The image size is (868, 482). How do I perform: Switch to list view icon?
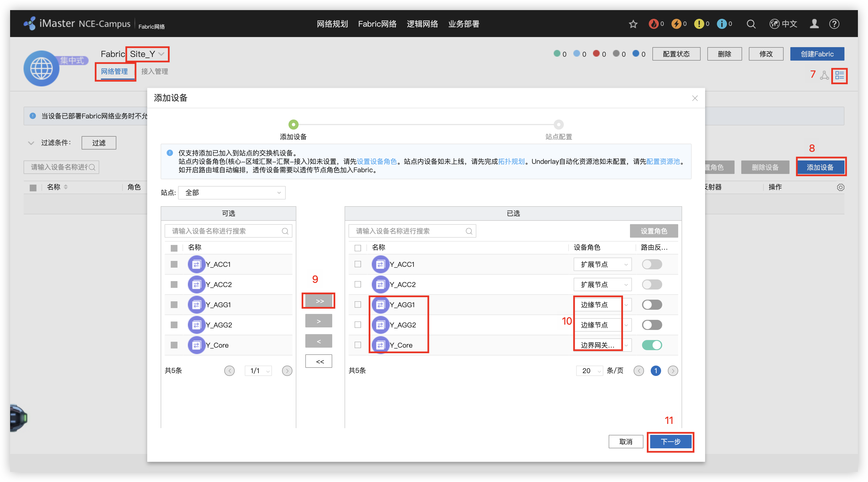[839, 75]
